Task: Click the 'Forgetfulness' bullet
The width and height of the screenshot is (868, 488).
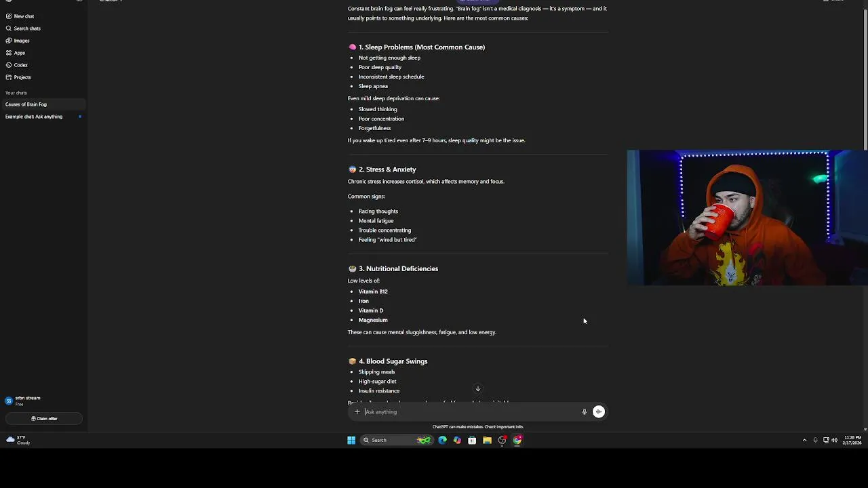Action: [x=374, y=128]
